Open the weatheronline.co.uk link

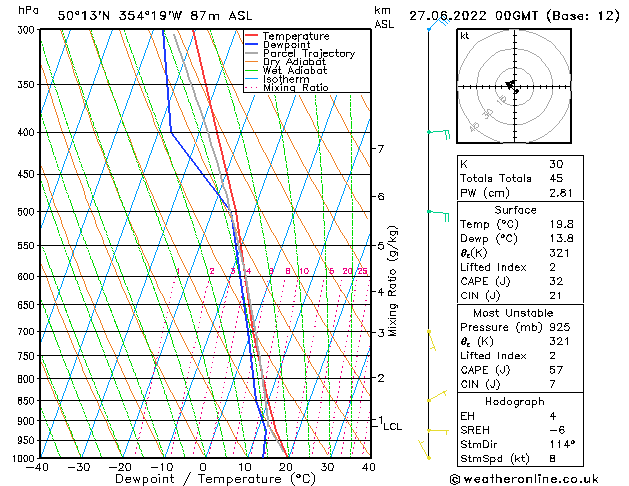click(536, 478)
